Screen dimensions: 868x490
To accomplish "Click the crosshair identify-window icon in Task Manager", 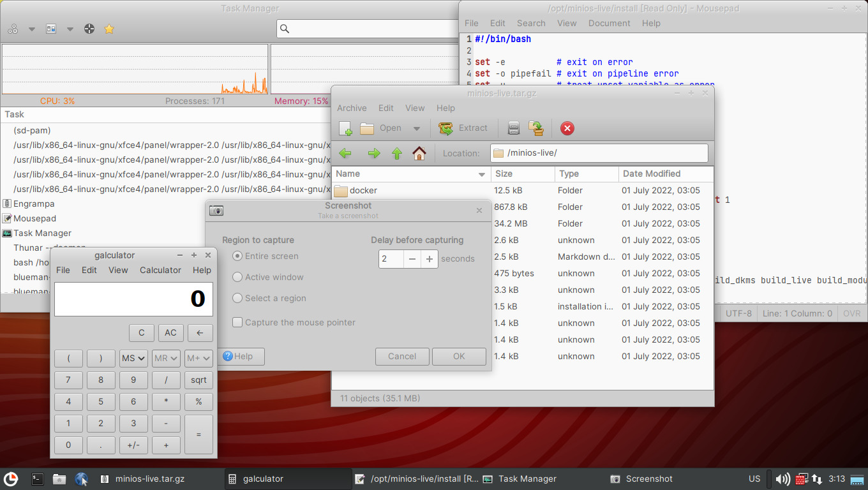I will (89, 29).
